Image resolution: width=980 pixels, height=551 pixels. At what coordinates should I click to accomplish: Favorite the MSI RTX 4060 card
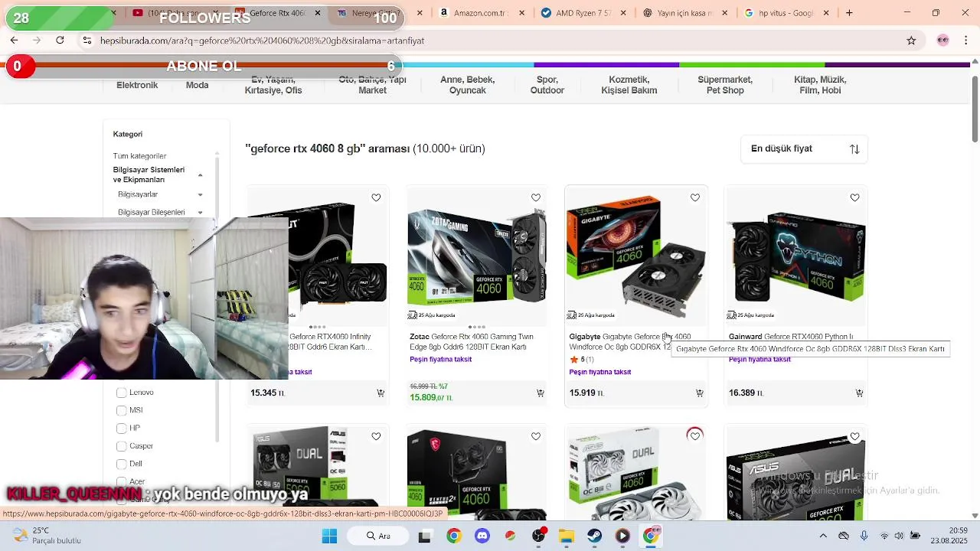(536, 436)
